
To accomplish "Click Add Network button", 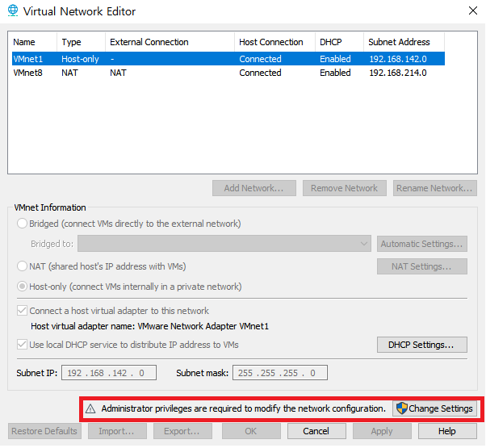I will [x=254, y=188].
